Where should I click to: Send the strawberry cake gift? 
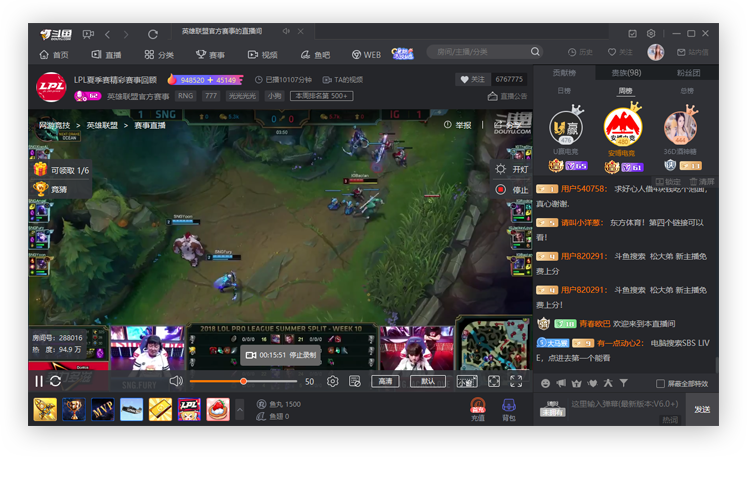pyautogui.click(x=218, y=409)
